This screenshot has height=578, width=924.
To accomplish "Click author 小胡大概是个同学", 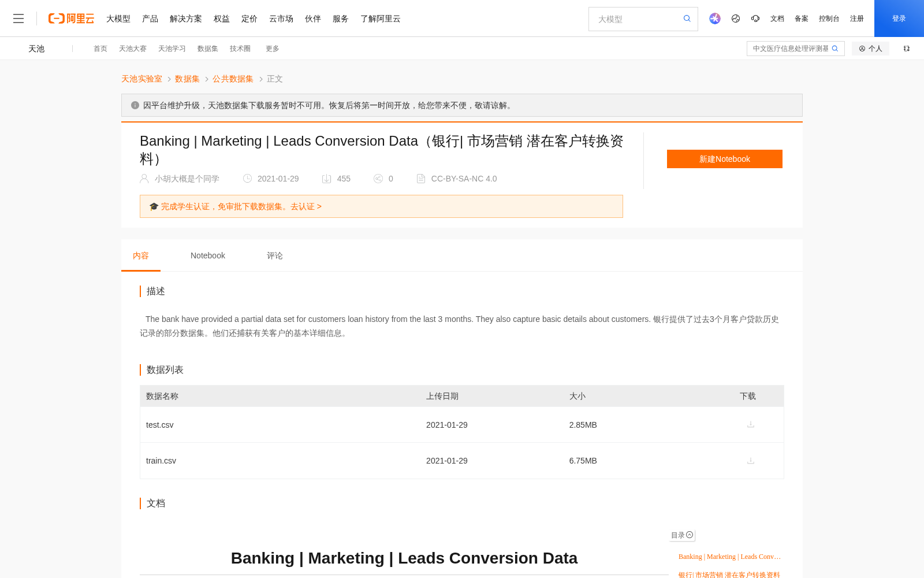I will [187, 179].
